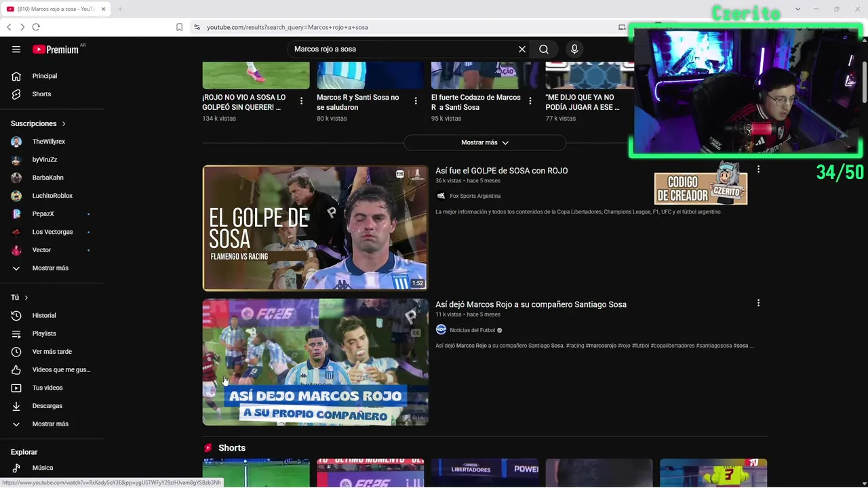Screen dimensions: 868x488
Task: Clear the search box with X
Action: (x=522, y=49)
